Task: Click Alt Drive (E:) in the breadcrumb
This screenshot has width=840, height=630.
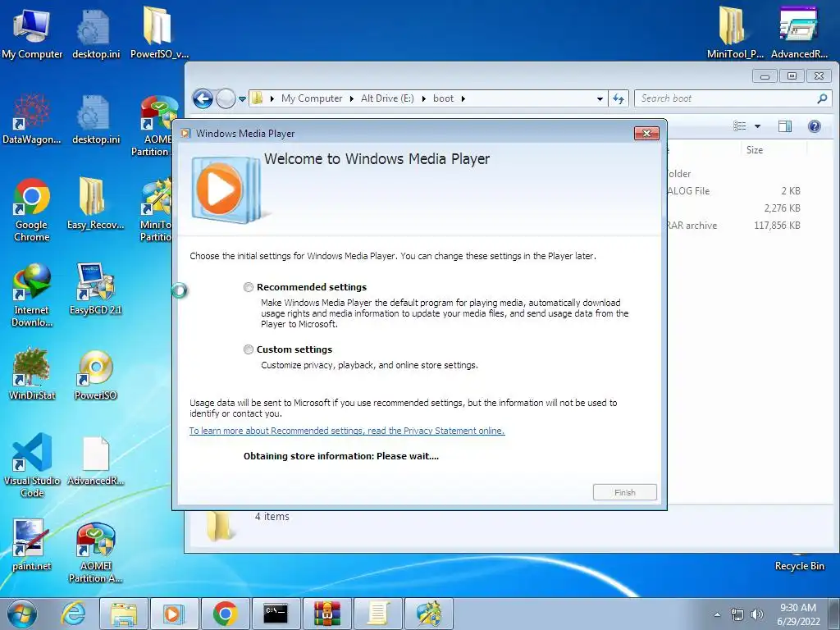Action: click(x=387, y=98)
